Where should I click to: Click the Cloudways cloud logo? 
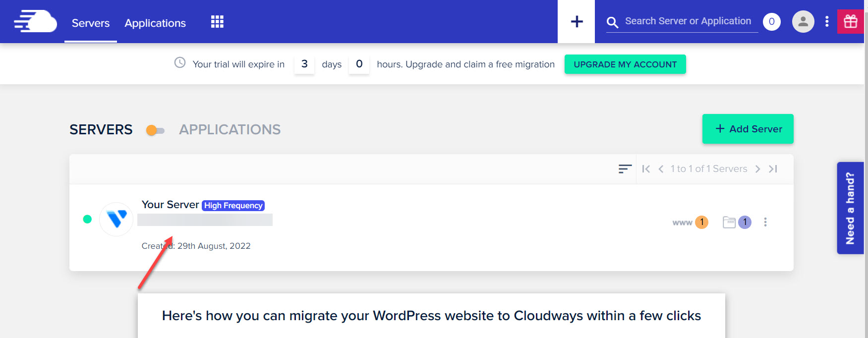35,21
